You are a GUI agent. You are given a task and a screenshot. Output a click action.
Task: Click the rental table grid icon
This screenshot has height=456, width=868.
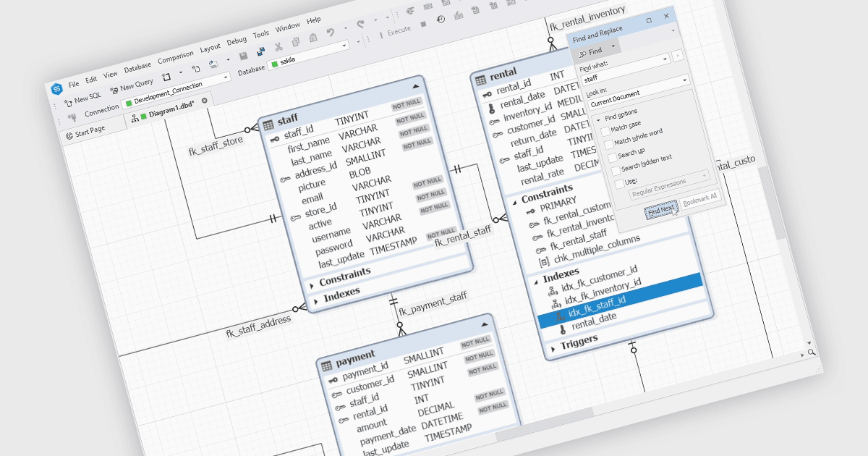(x=481, y=80)
